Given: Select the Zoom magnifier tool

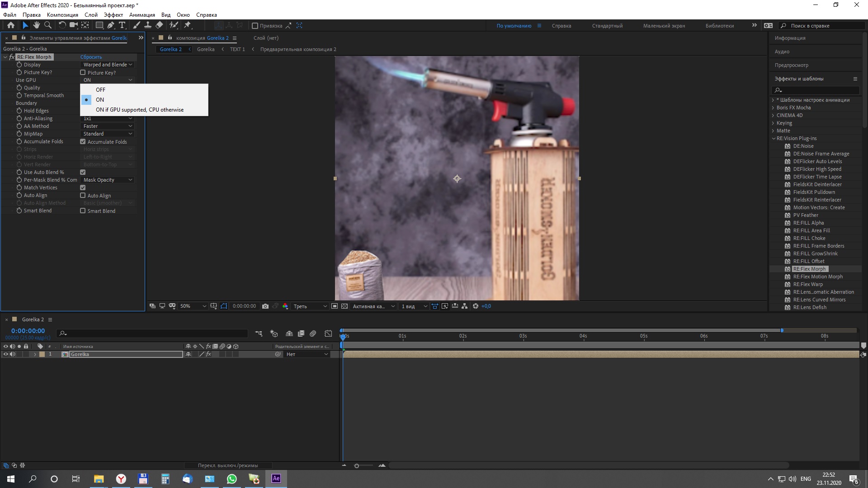Looking at the screenshot, I should coord(48,25).
